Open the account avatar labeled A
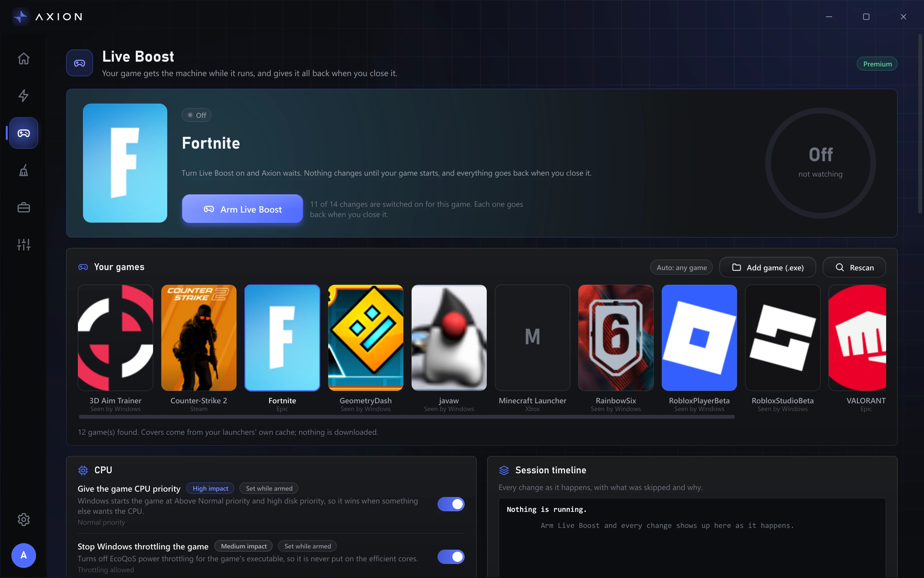The width and height of the screenshot is (924, 578). [24, 555]
